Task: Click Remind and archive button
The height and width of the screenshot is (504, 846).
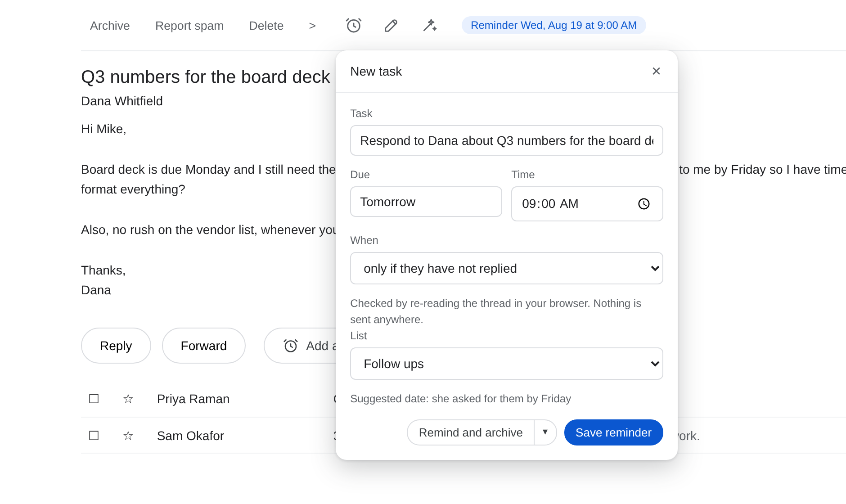Action: [471, 432]
